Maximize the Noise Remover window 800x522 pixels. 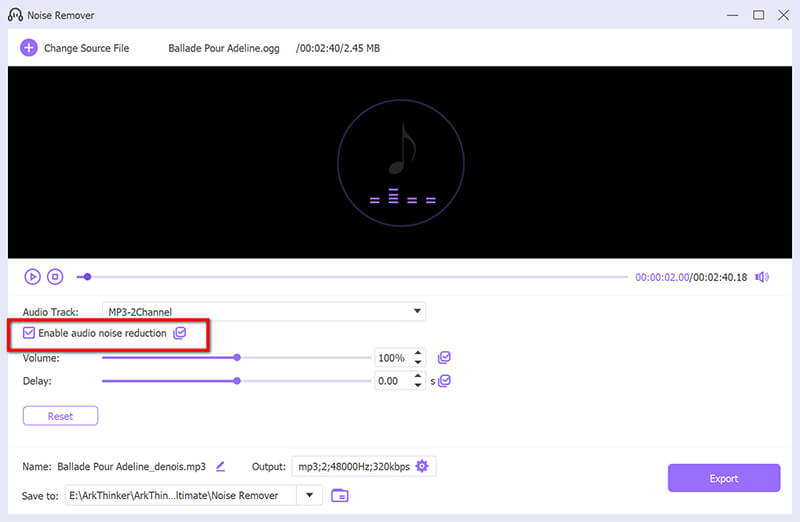(759, 15)
